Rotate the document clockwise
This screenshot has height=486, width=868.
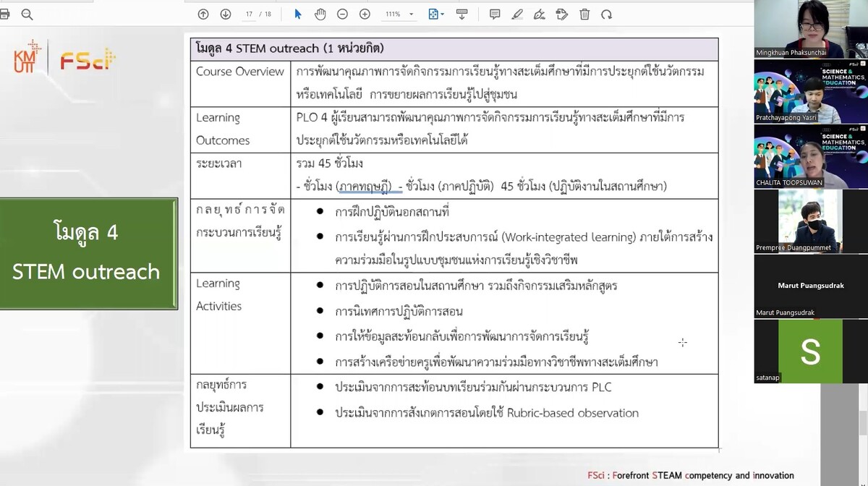[606, 14]
